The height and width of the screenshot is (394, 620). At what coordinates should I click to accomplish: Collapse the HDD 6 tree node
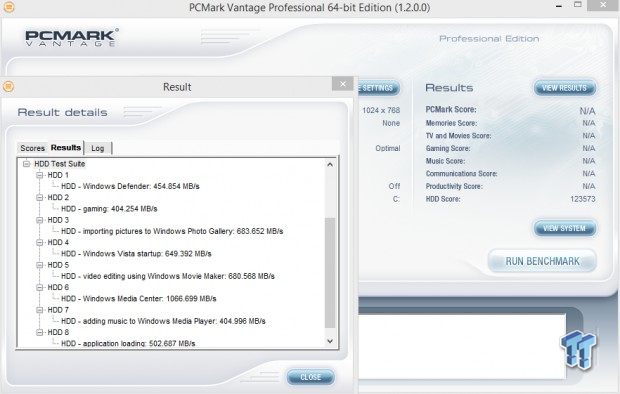point(40,288)
